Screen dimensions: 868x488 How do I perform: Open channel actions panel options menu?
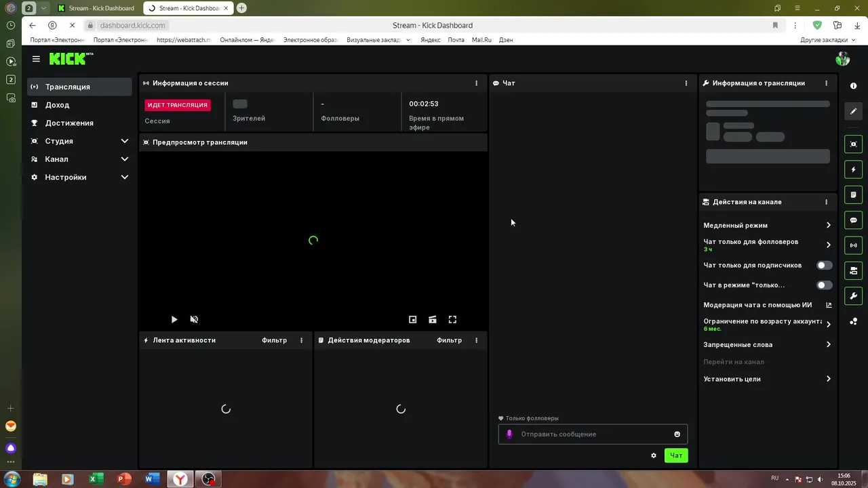pos(826,202)
